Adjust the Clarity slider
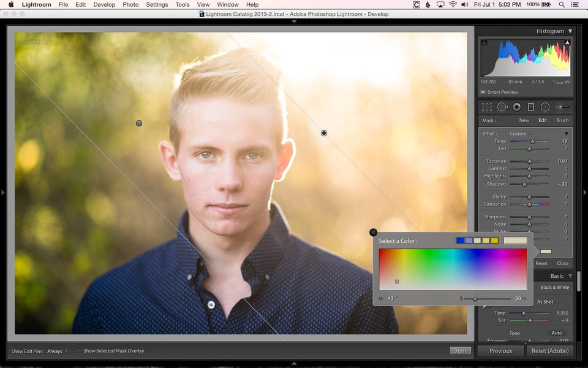This screenshot has height=368, width=588. pos(529,197)
